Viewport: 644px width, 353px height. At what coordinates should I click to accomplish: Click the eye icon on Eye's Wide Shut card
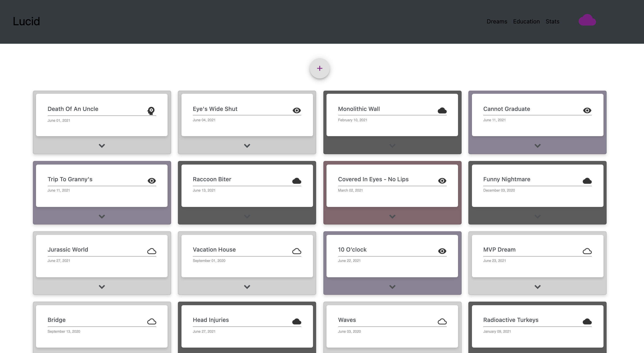pos(297,110)
